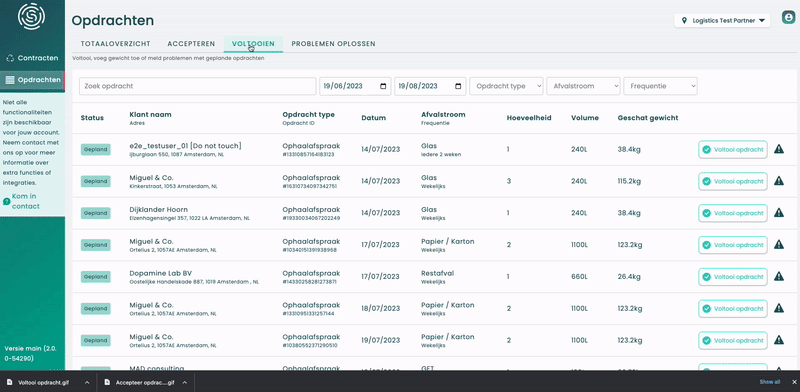Click weight value 26.4kg
Screen dimensions: 800x392
click(x=629, y=277)
